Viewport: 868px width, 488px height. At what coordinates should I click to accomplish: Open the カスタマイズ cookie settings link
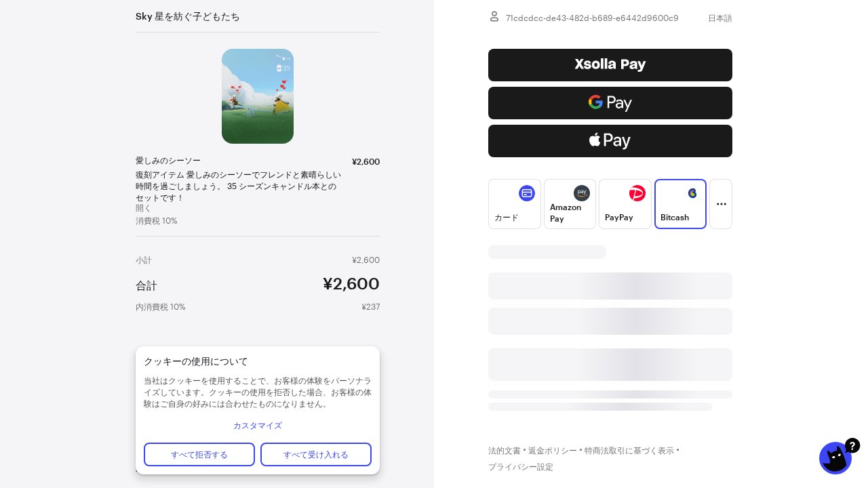(258, 426)
